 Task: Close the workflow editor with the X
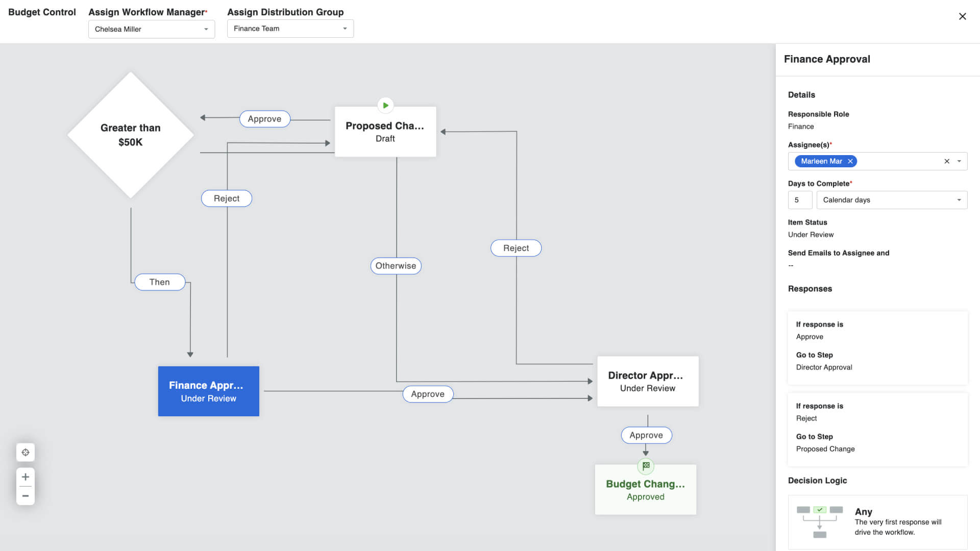pos(962,16)
